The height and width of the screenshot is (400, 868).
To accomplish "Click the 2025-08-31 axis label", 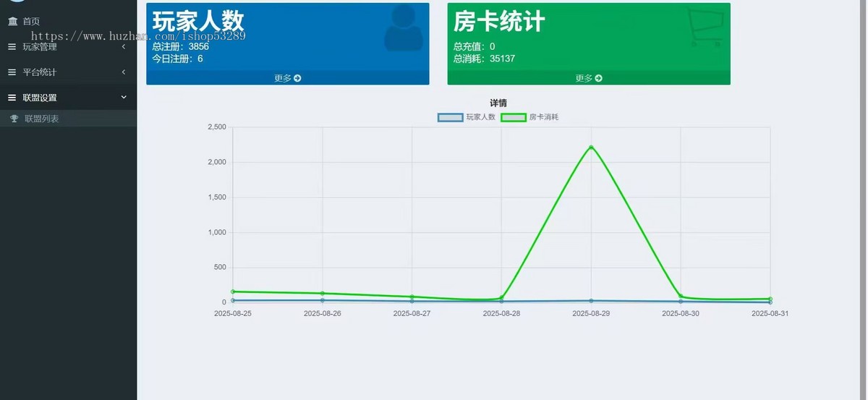I will click(770, 313).
